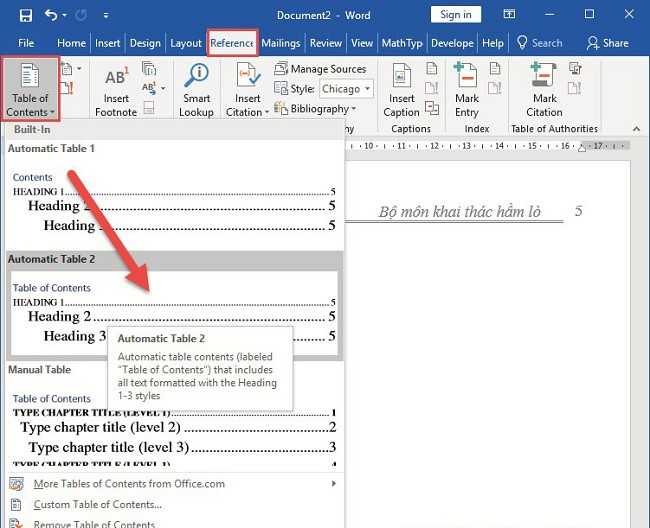Open Customize Quick Access Toolbar dropdown

coord(106,16)
